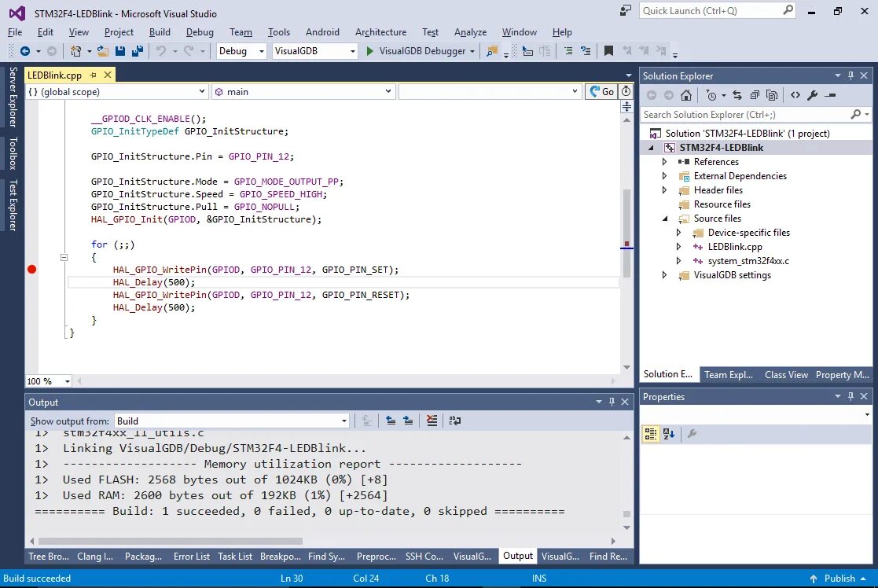Toggle word wrap in the Output window toolbar
This screenshot has width=878, height=588.
[x=454, y=421]
